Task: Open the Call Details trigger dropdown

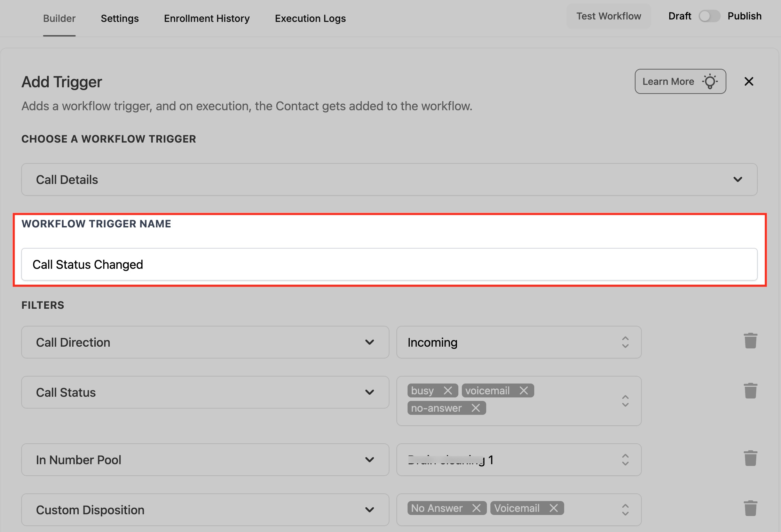Action: [389, 179]
